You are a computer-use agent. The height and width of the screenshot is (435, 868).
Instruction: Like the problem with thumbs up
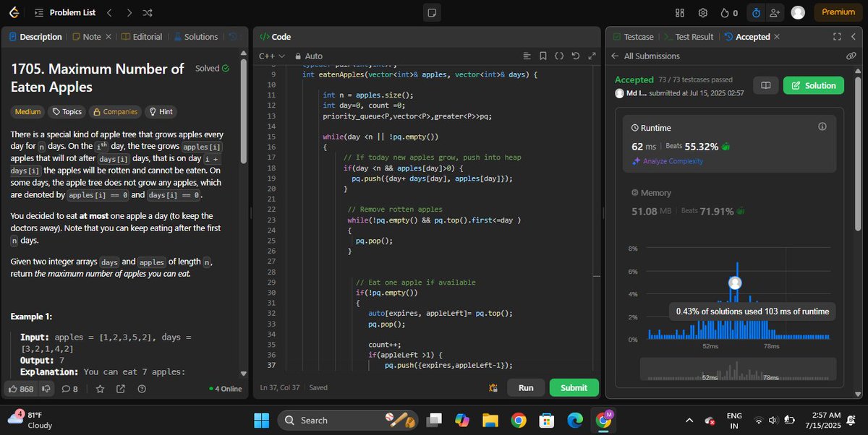point(21,389)
